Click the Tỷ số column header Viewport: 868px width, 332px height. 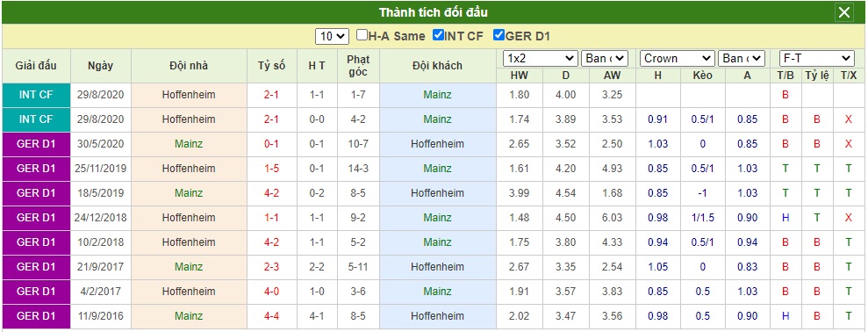(x=271, y=65)
